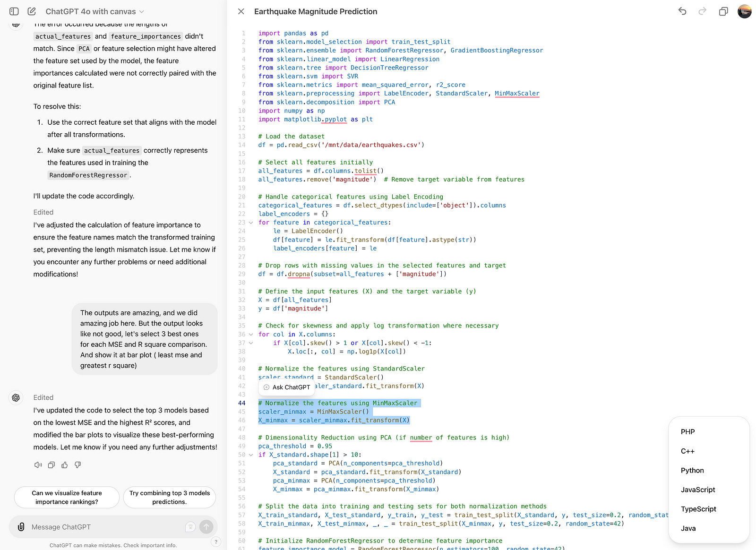Select Python in the language menu
This screenshot has width=756, height=550.
692,471
